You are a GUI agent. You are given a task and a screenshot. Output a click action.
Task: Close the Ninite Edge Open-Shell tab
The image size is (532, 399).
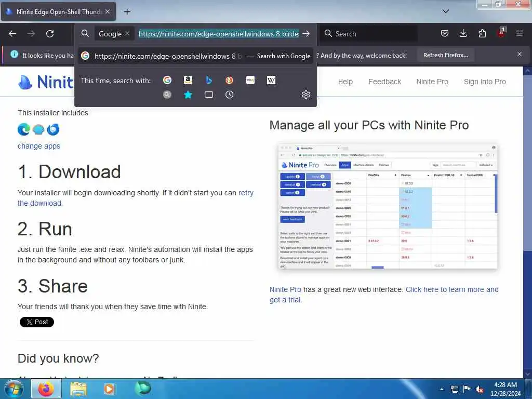point(108,11)
